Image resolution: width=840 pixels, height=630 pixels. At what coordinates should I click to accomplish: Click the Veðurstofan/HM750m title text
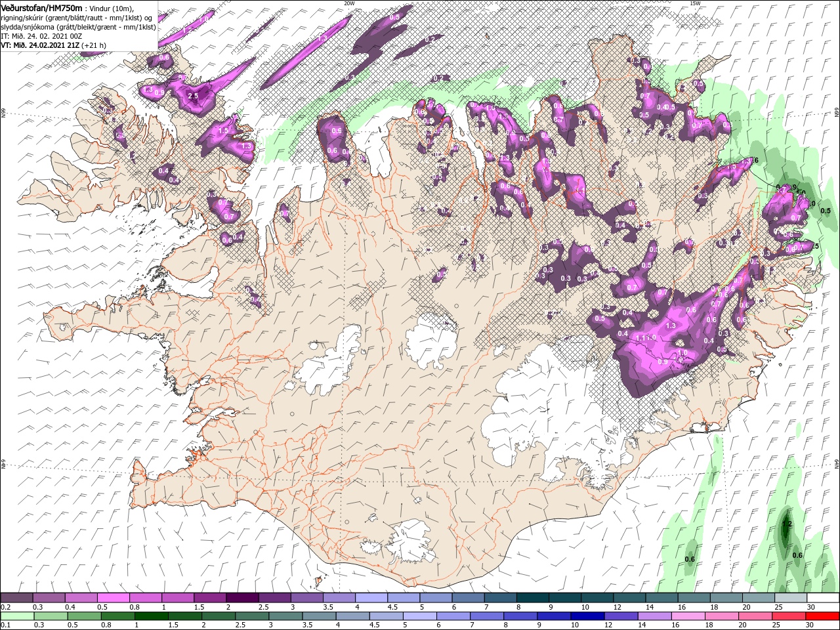pyautogui.click(x=41, y=8)
